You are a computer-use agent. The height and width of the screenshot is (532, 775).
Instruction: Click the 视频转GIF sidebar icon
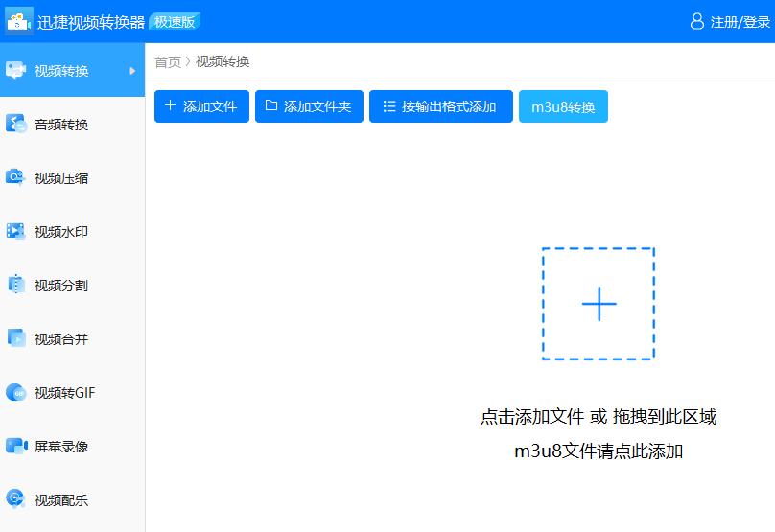(x=15, y=393)
